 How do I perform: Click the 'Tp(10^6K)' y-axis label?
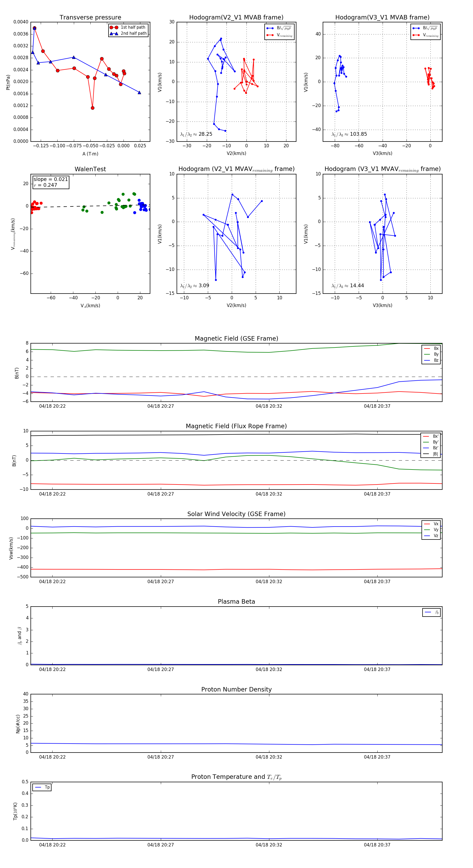click(15, 811)
